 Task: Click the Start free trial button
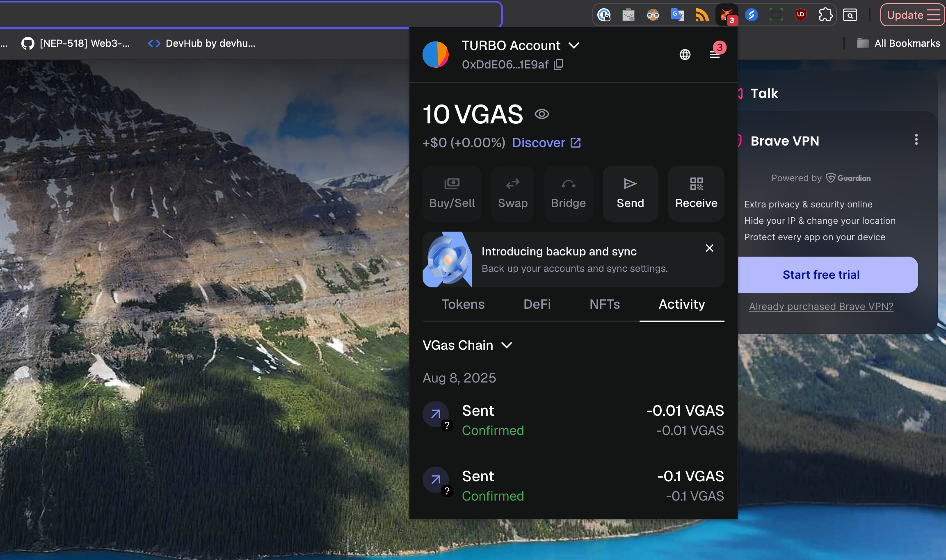click(x=821, y=275)
